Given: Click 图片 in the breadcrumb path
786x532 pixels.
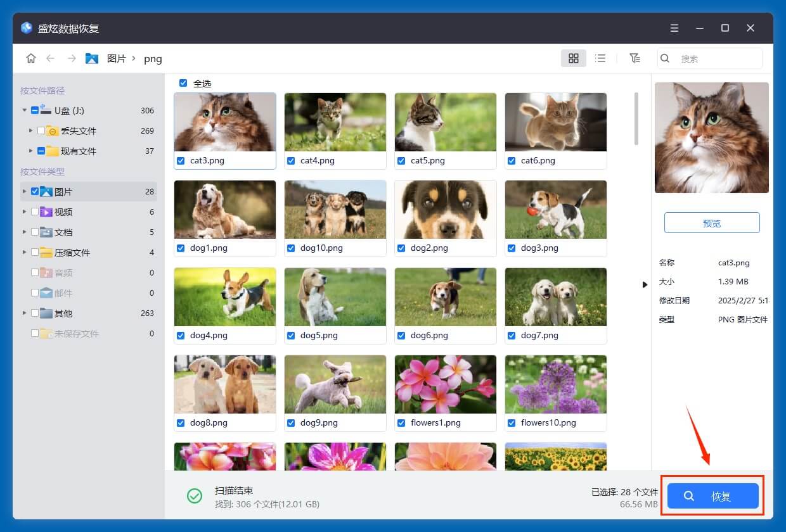Looking at the screenshot, I should coord(116,58).
